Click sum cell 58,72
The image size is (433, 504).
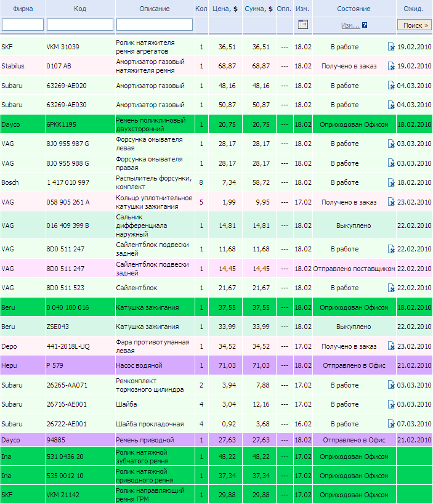[x=261, y=182]
